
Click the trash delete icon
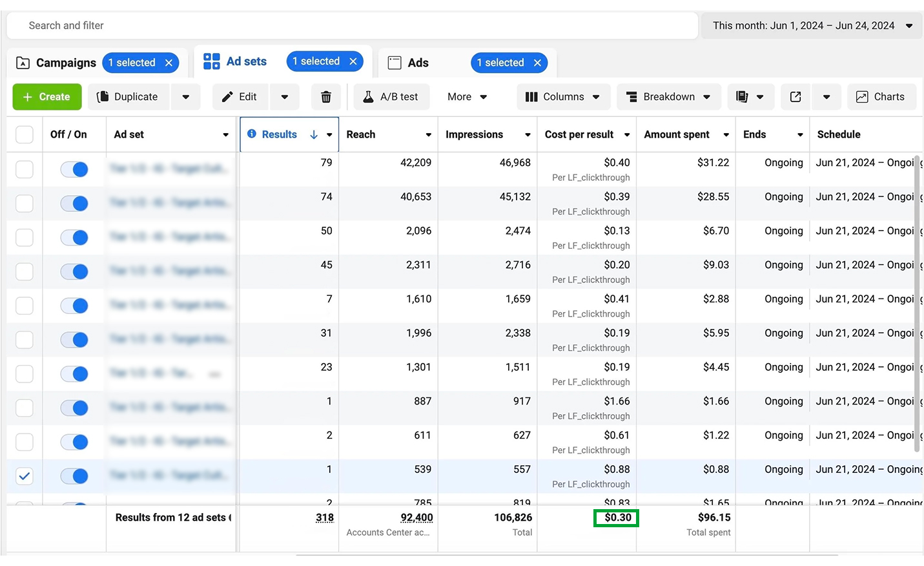[x=326, y=97]
